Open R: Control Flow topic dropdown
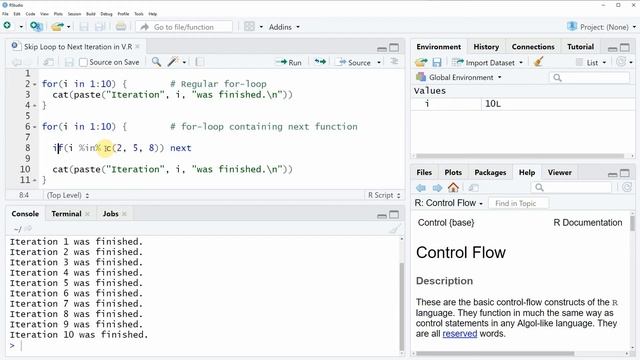The height and width of the screenshot is (360, 640). (449, 203)
